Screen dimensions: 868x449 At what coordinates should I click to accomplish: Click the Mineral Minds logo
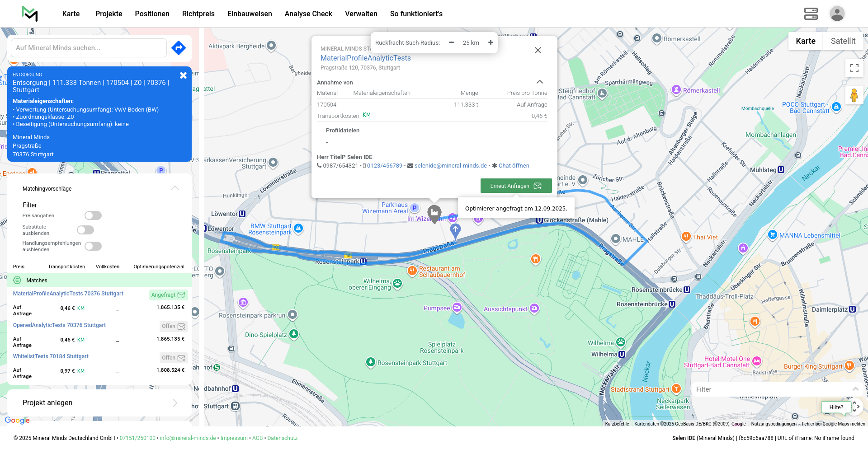(x=30, y=14)
